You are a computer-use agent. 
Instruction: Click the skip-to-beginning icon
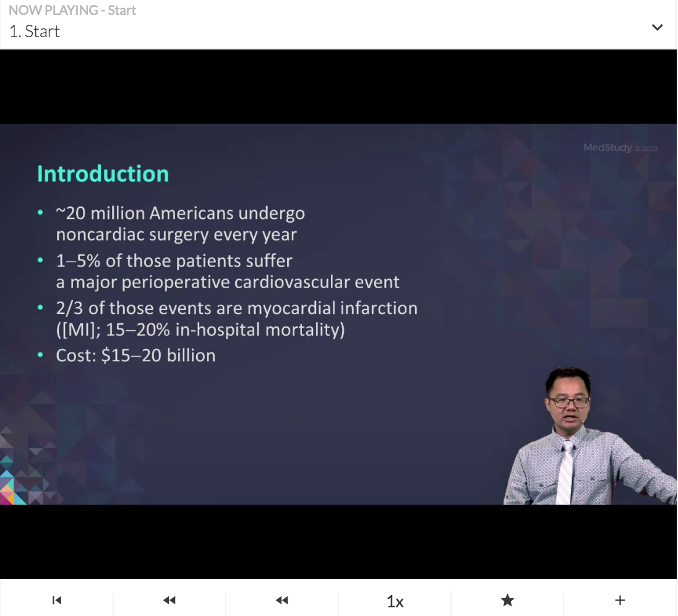pos(56,600)
